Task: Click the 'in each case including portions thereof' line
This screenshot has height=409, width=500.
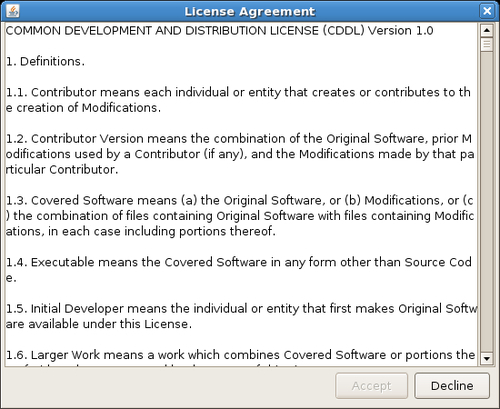Action: [x=141, y=231]
